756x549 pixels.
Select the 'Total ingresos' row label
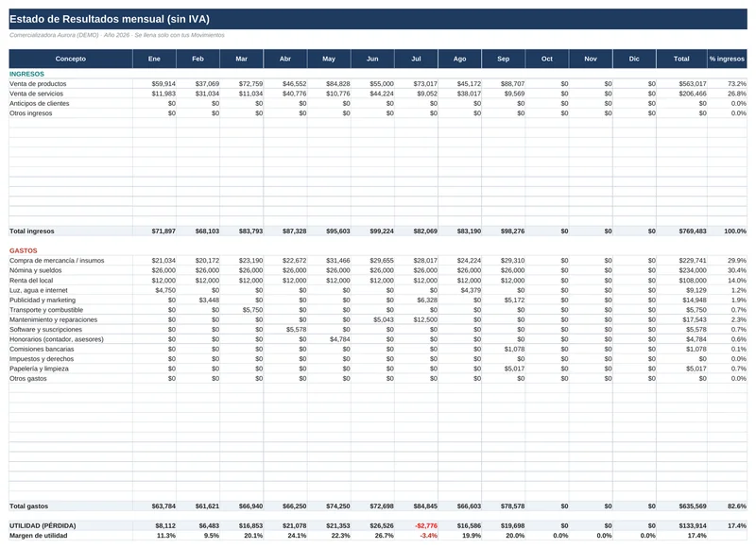[32, 232]
